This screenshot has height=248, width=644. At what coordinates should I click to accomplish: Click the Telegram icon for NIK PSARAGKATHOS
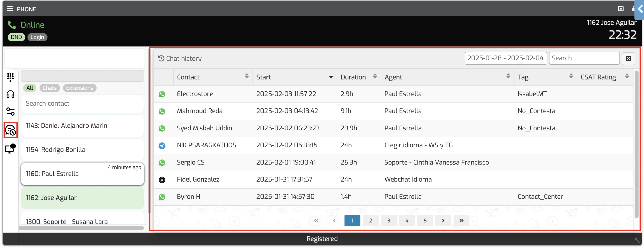(162, 146)
